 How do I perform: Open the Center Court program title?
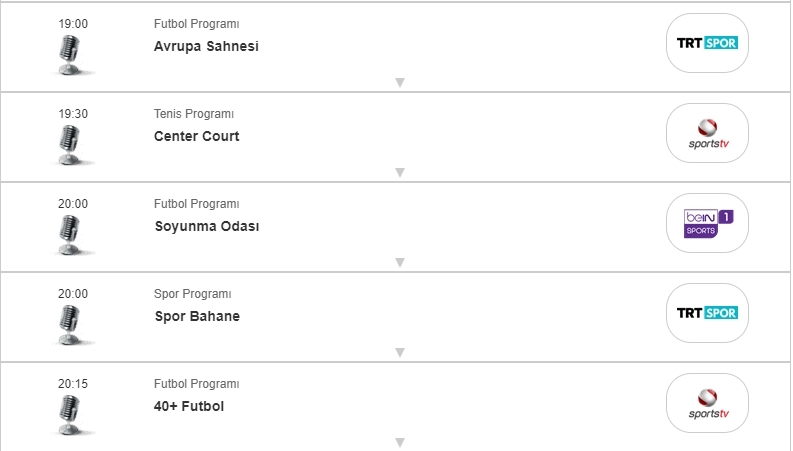pyautogui.click(x=196, y=136)
